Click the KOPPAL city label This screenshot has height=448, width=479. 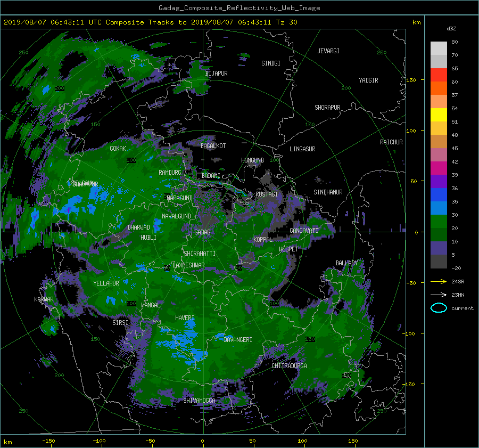click(x=263, y=240)
